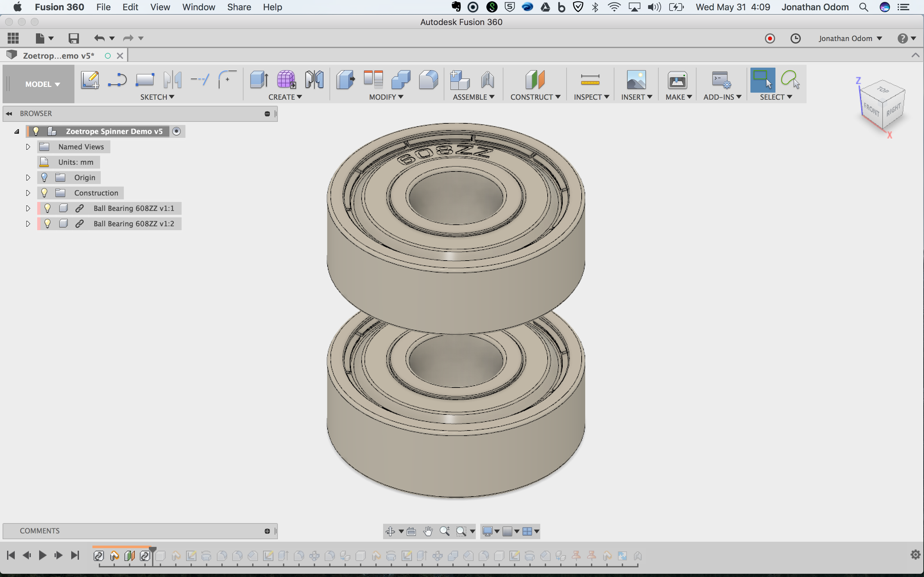Toggle visibility of Ball Bearing 608ZZ v1:1

click(x=47, y=208)
